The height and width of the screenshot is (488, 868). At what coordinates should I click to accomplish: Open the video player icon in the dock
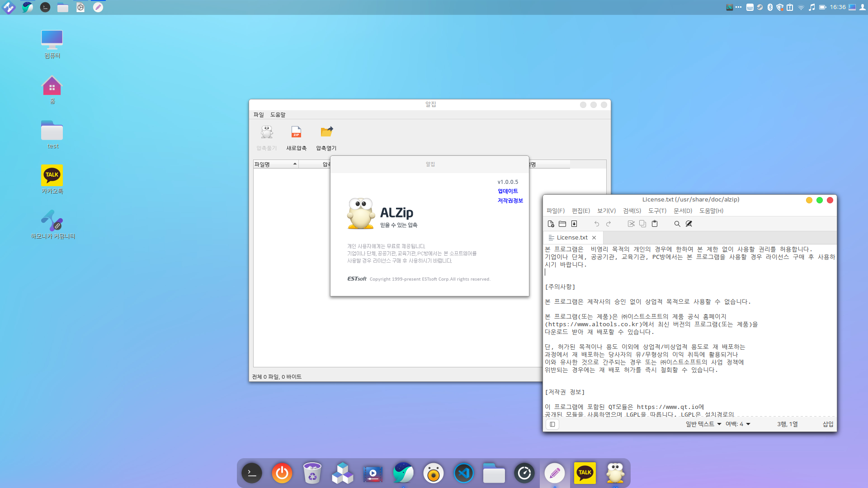[x=373, y=473]
